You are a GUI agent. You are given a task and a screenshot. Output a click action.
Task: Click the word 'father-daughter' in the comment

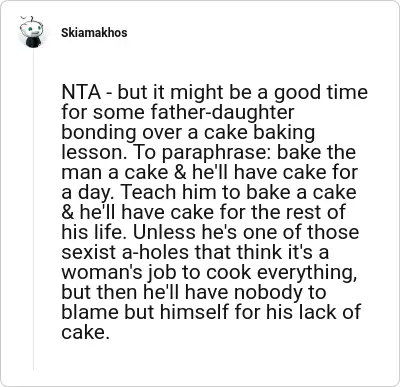click(222, 112)
